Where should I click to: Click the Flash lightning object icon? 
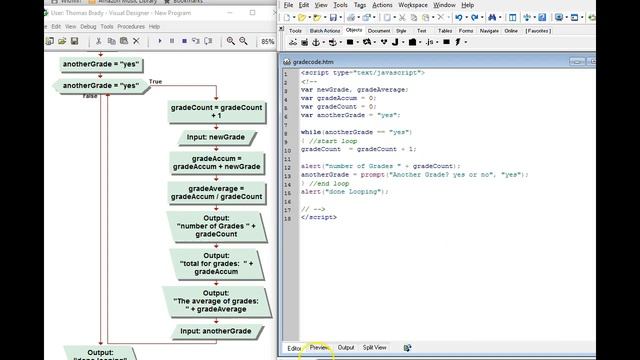tap(458, 42)
